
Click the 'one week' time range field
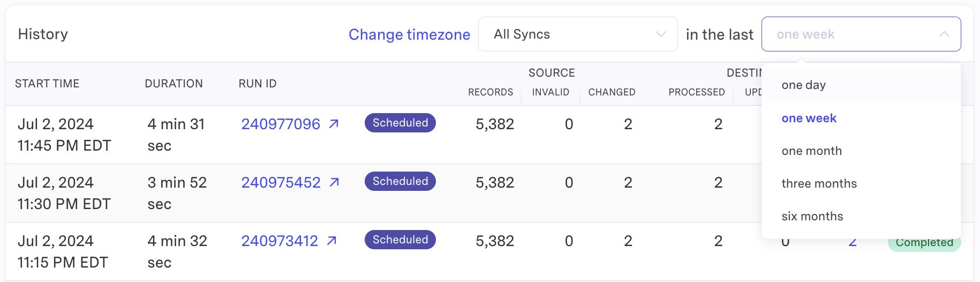pos(851,34)
